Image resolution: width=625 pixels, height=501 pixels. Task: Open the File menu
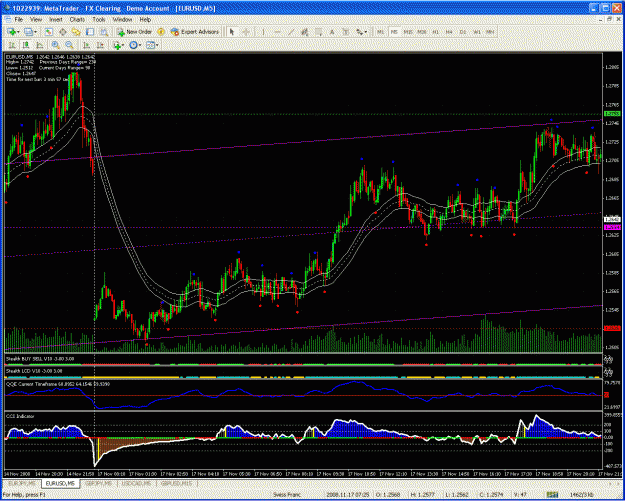[19, 19]
